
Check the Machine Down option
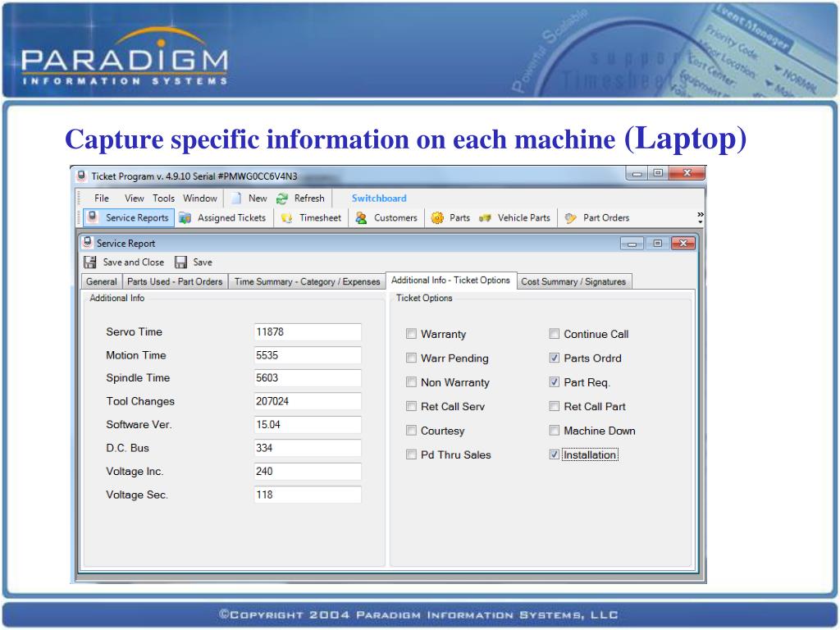555,430
